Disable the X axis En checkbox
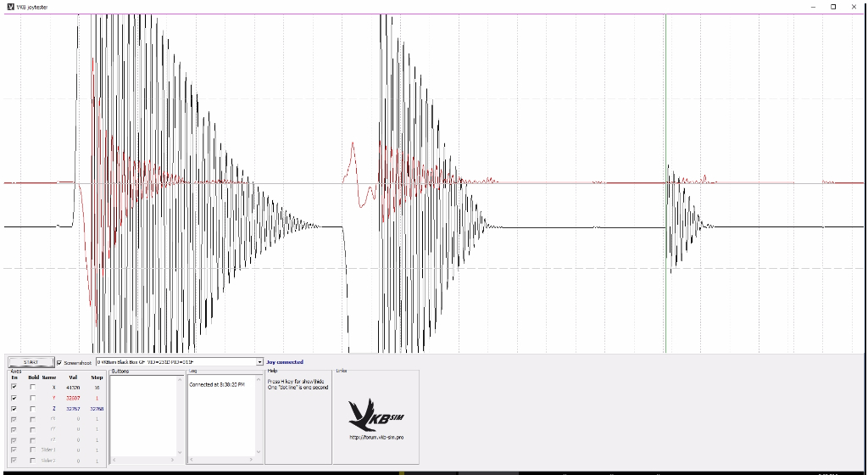868x475 pixels. click(14, 387)
